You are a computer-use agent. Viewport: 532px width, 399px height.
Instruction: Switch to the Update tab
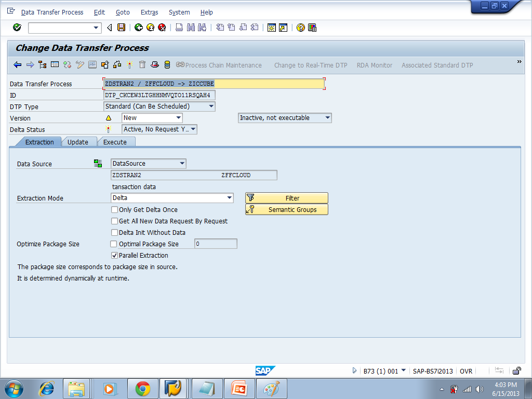coord(78,141)
